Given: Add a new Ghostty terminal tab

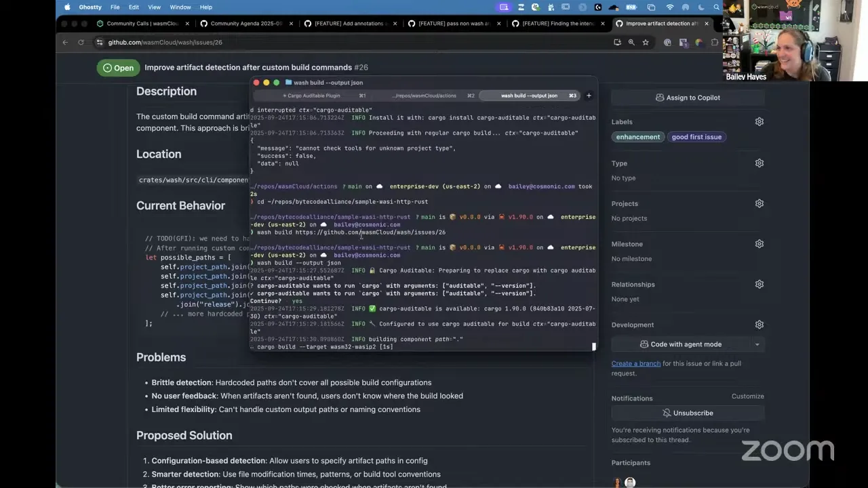Looking at the screenshot, I should (589, 96).
